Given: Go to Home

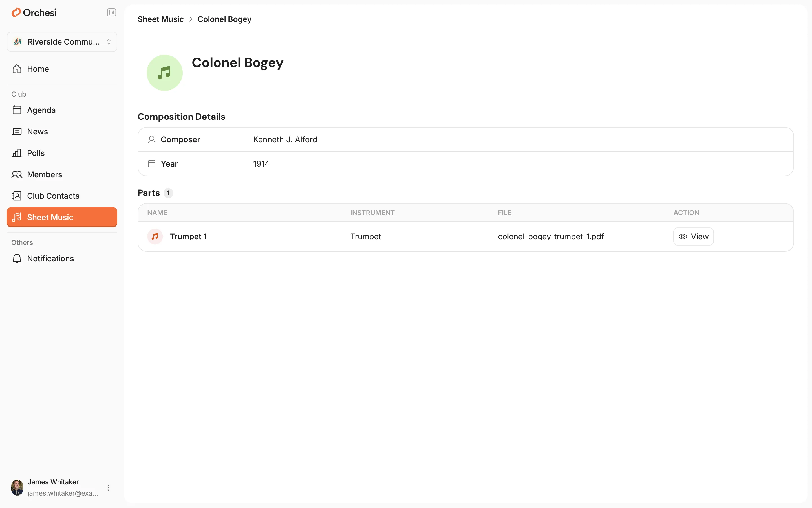Looking at the screenshot, I should 62,69.
